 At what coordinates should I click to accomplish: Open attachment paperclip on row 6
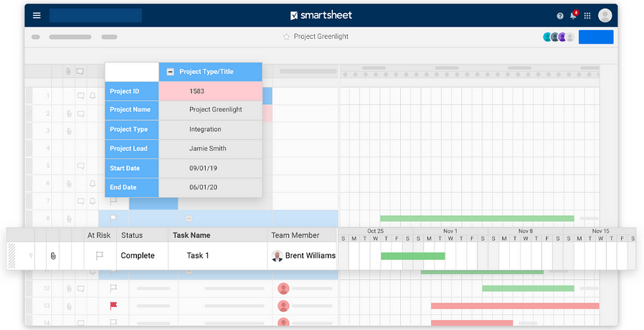69,184
